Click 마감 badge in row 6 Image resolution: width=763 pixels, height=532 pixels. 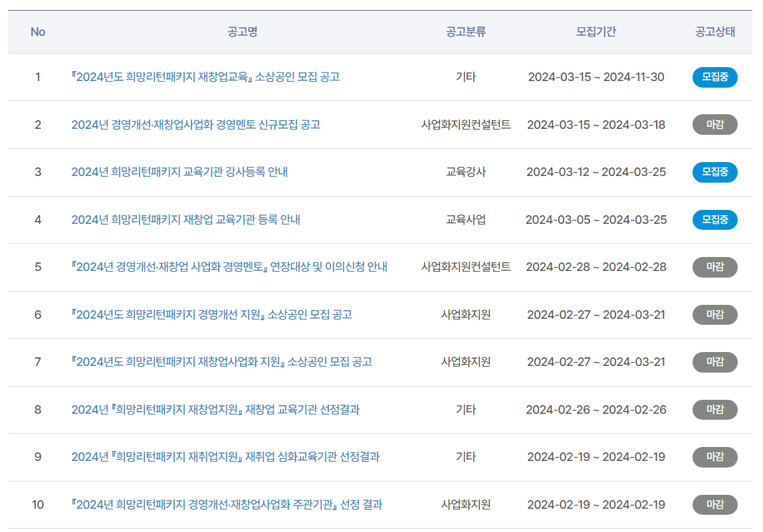pyautogui.click(x=715, y=314)
